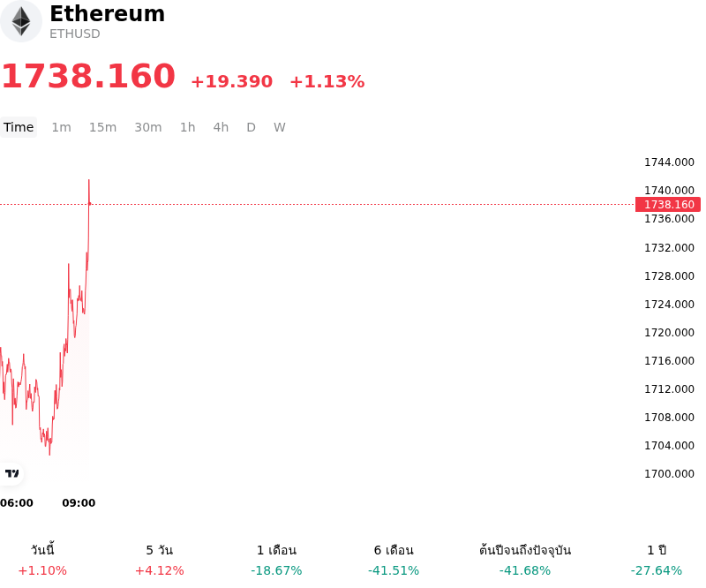The width and height of the screenshot is (706, 588).
Task: Click the red 1738.160 price axis label
Action: 668,205
